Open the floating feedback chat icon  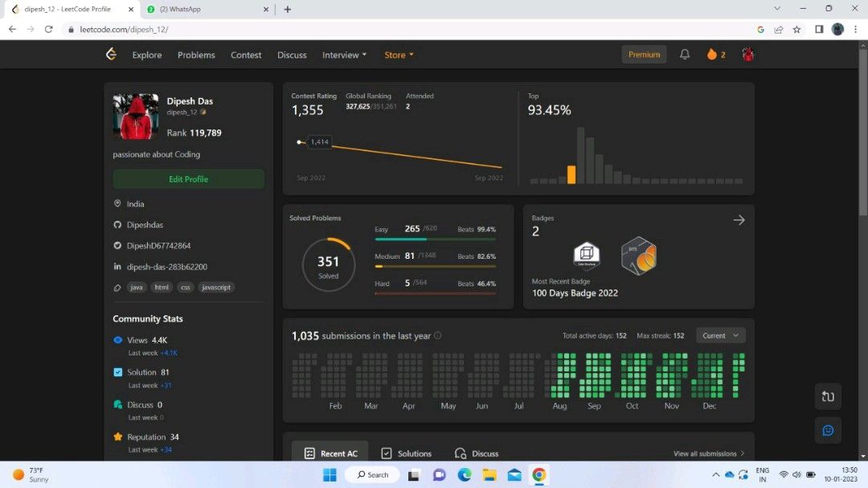coord(828,430)
